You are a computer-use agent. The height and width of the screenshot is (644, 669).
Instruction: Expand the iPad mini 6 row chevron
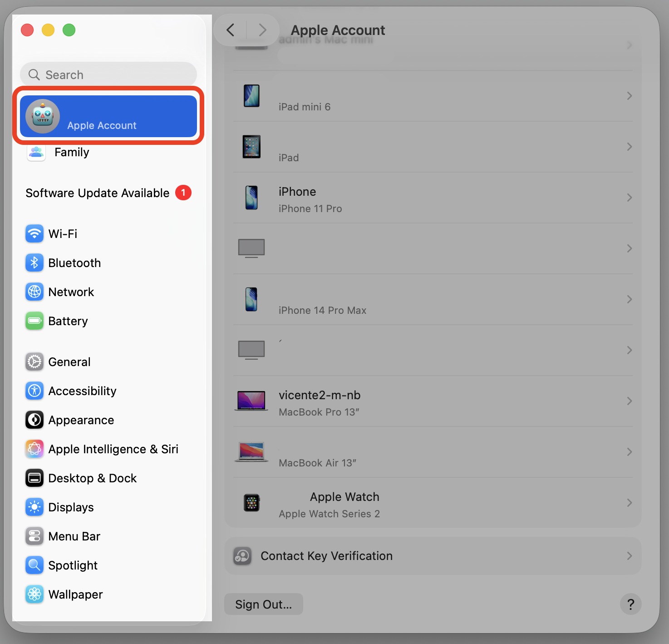pos(630,96)
